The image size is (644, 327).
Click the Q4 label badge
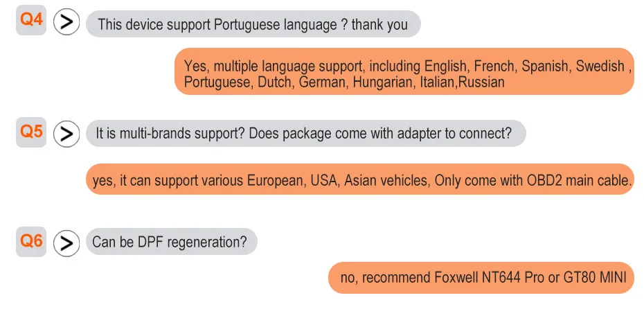tap(31, 20)
